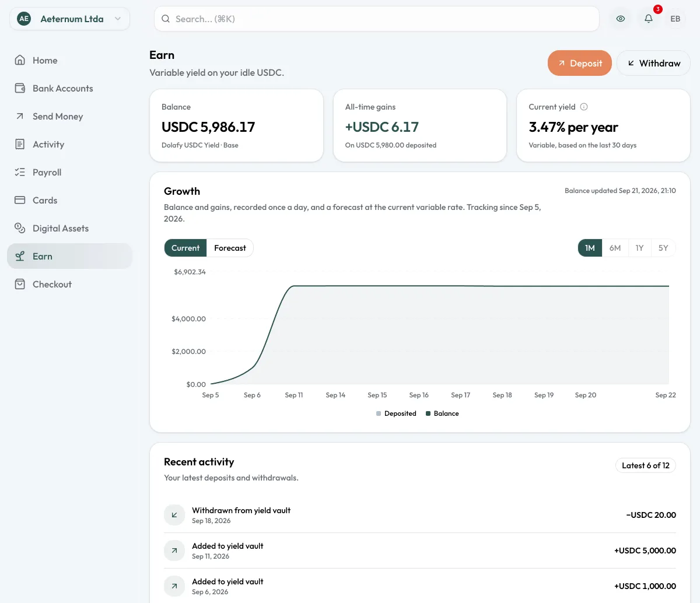Select the 6M time range
The width and height of the screenshot is (700, 603).
(x=615, y=248)
